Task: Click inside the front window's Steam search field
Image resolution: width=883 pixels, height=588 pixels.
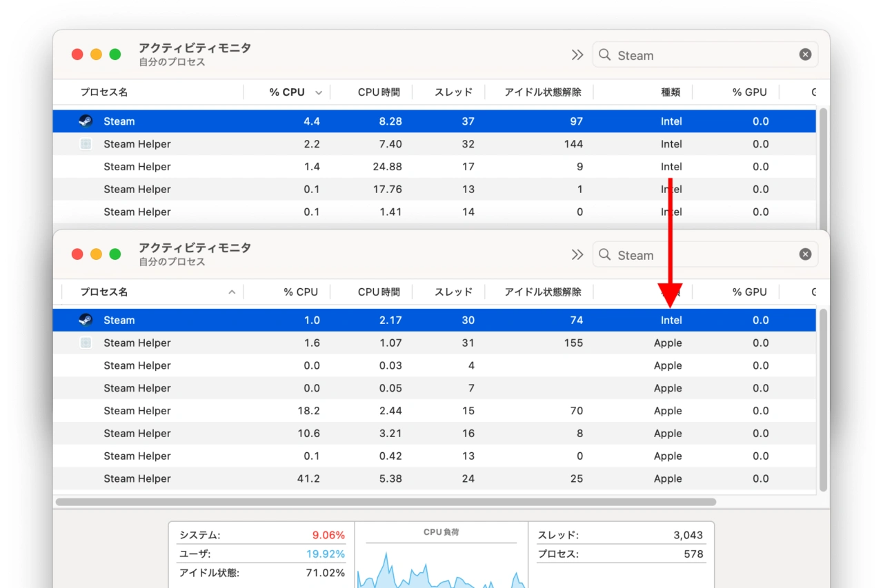Action: 704,255
